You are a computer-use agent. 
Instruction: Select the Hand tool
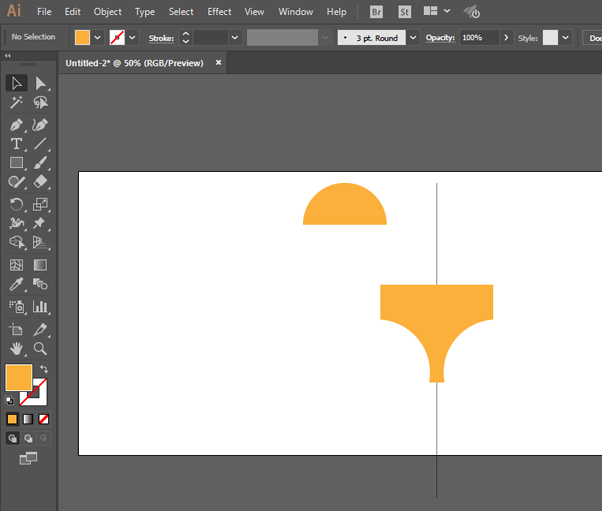[17, 348]
